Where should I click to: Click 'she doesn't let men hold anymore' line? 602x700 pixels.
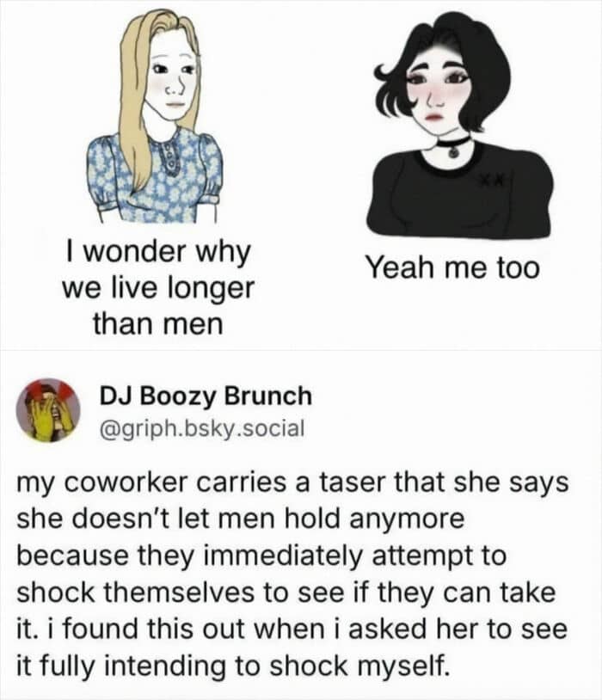point(241,519)
